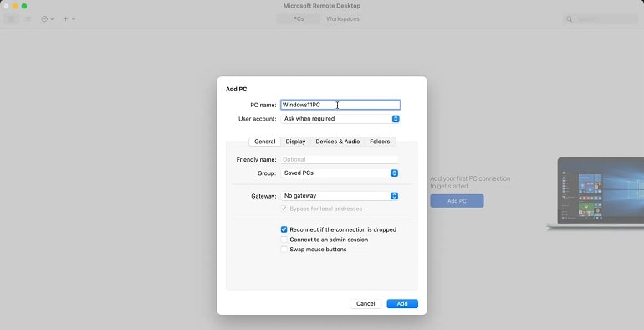Click the yellow minimize window button
The image size is (644, 330).
15,6
